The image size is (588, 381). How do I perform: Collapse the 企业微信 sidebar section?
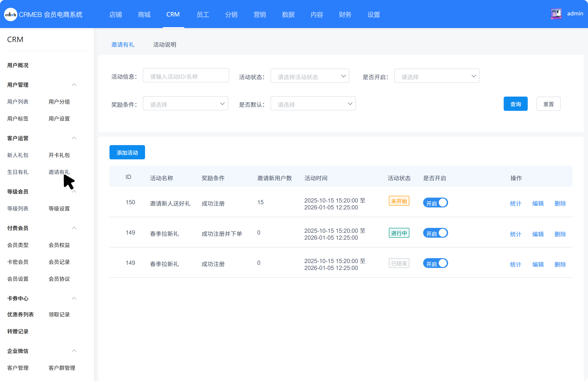(74, 351)
